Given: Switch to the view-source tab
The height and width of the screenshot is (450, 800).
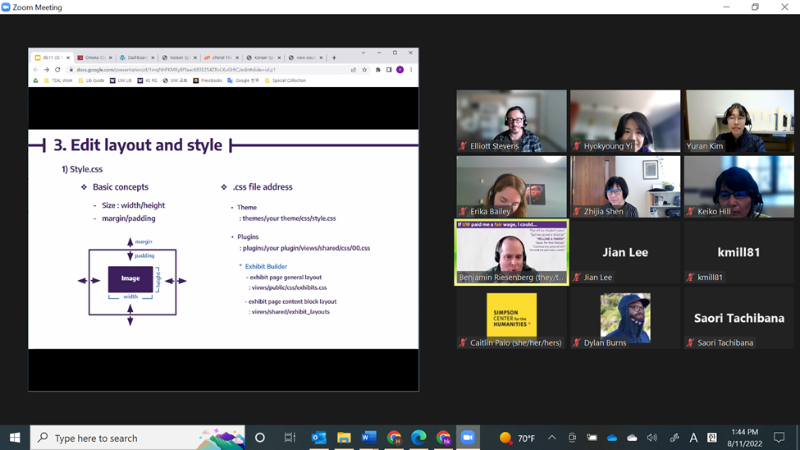Looking at the screenshot, I should coord(306,58).
